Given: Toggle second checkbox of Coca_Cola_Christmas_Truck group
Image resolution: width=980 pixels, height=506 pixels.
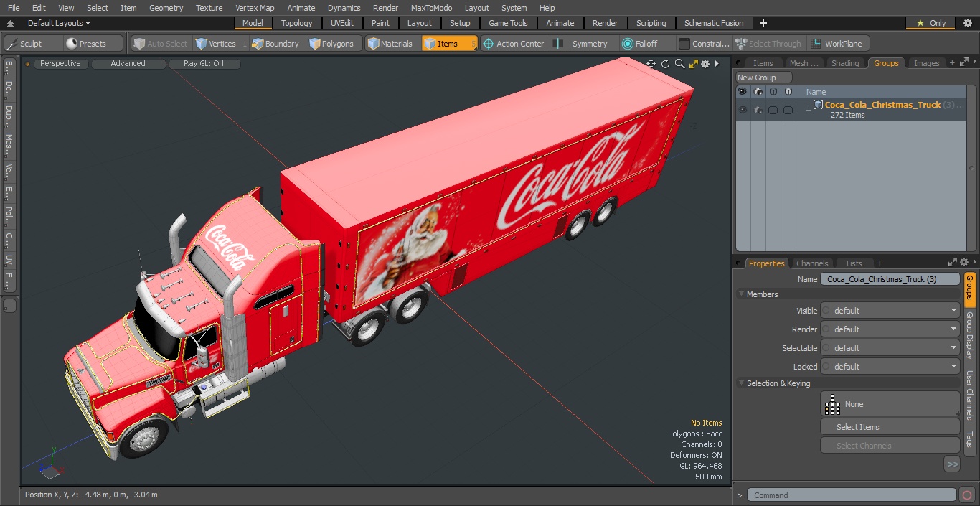Looking at the screenshot, I should point(788,110).
